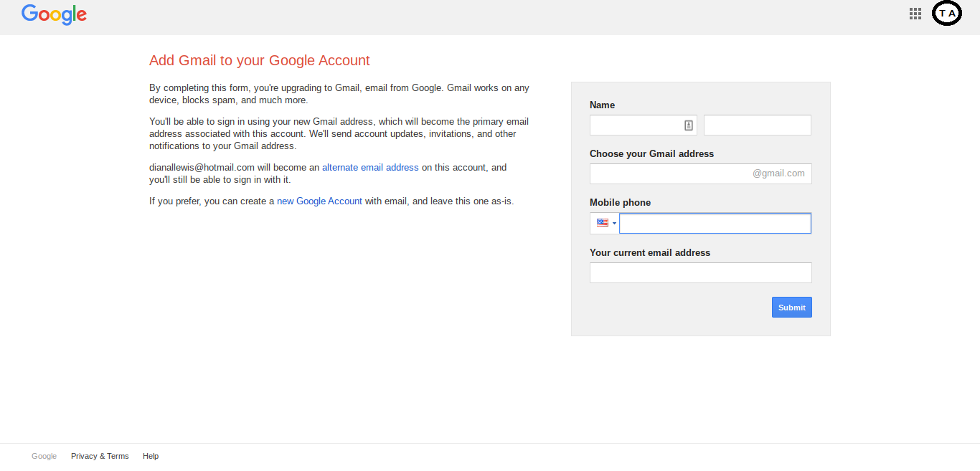Viewport: 980px width, 471px height.
Task: Follow the new Google Account link
Action: click(319, 201)
